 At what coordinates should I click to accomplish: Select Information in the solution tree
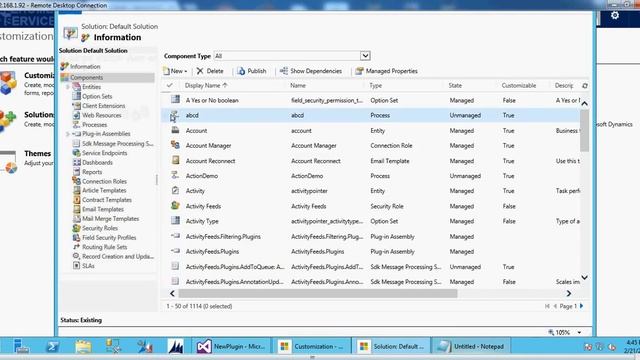click(85, 66)
